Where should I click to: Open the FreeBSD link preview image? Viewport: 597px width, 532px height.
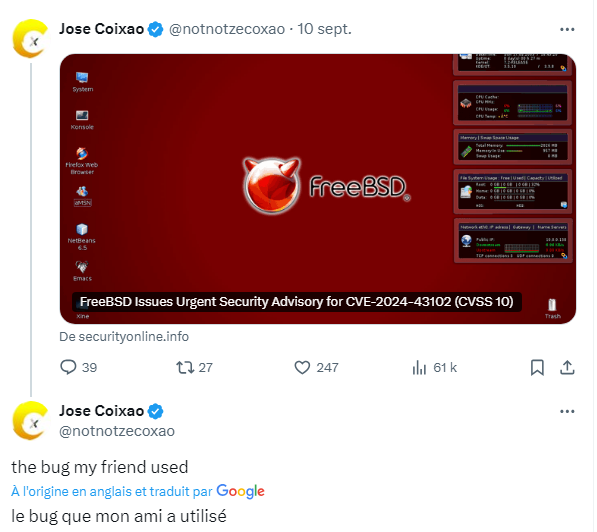pos(318,189)
